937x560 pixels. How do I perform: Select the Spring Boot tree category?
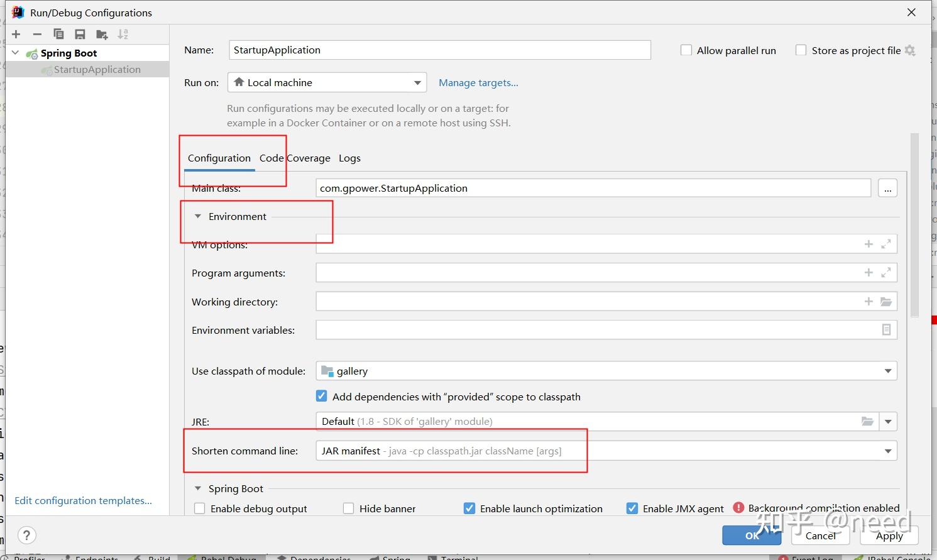[x=68, y=53]
